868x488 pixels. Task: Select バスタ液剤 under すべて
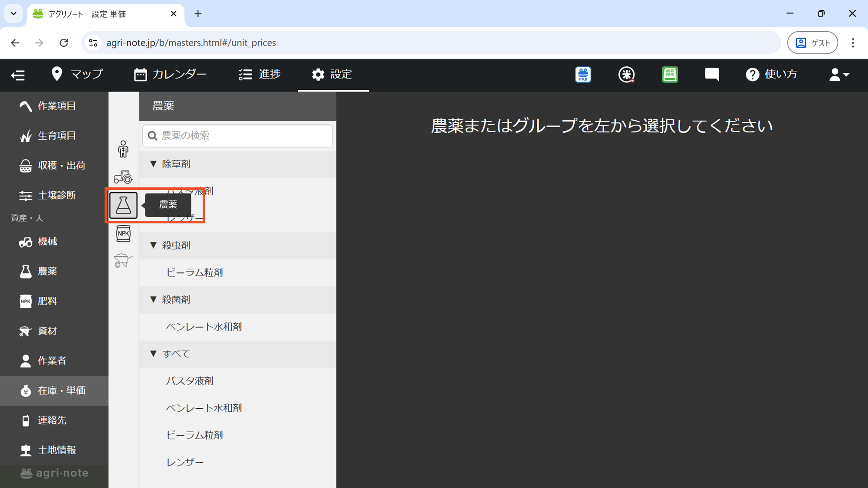[237, 381]
